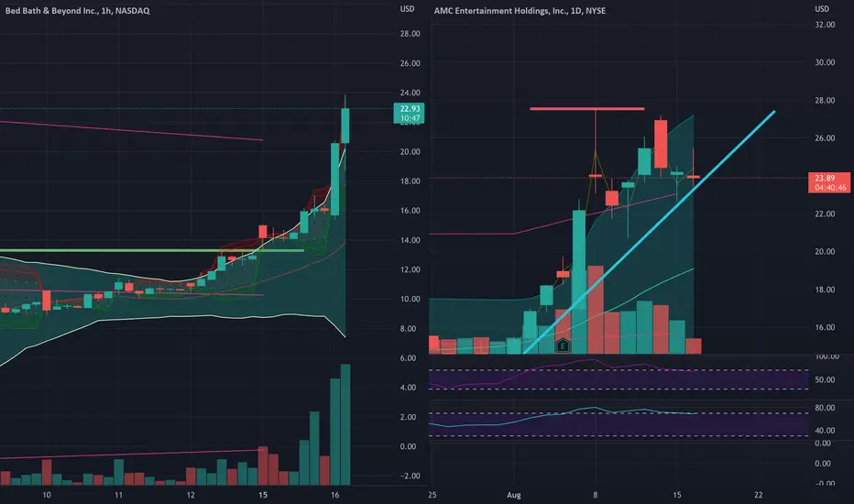
Task: Click the 26.00 label on Bed Bath price axis
Action: 411,63
